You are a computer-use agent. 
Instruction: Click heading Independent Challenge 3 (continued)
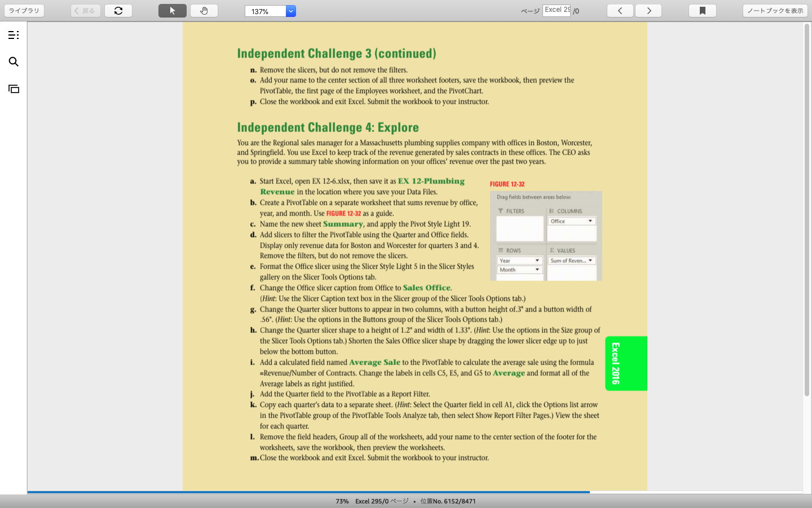tap(337, 54)
